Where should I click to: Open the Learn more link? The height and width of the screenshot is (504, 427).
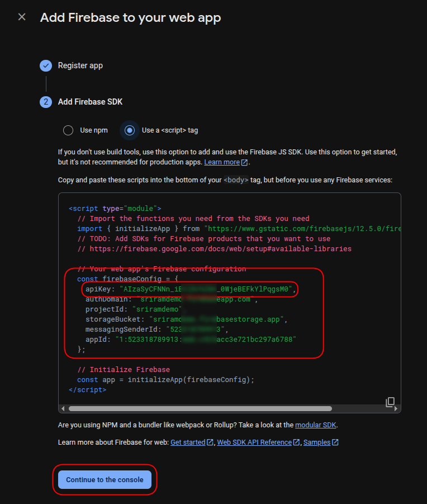222,162
